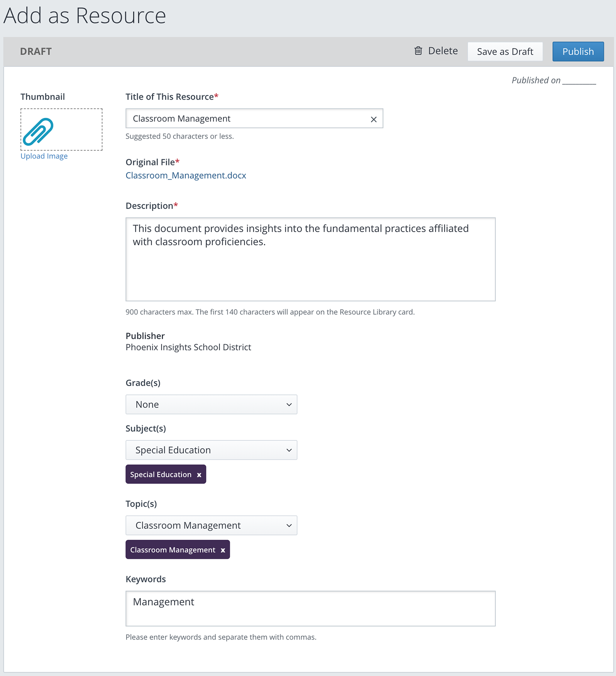Click the paperclip thumbnail icon

(38, 131)
